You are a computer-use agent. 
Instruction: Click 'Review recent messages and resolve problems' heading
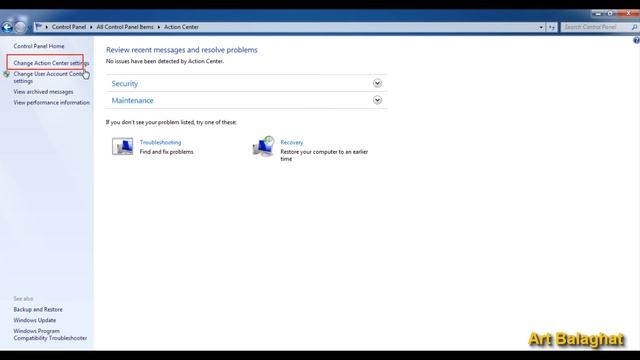[x=182, y=50]
